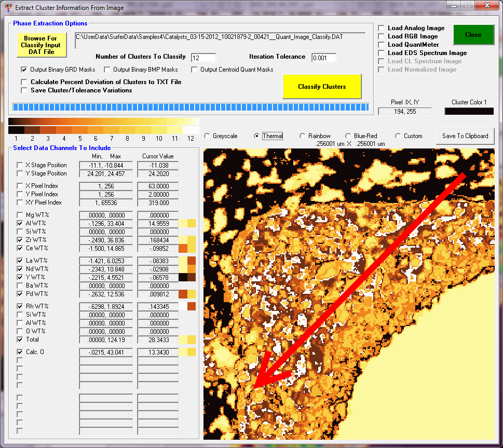Click the Cluster Color 1 swatch
Screen dimensions: 503x448
469,111
